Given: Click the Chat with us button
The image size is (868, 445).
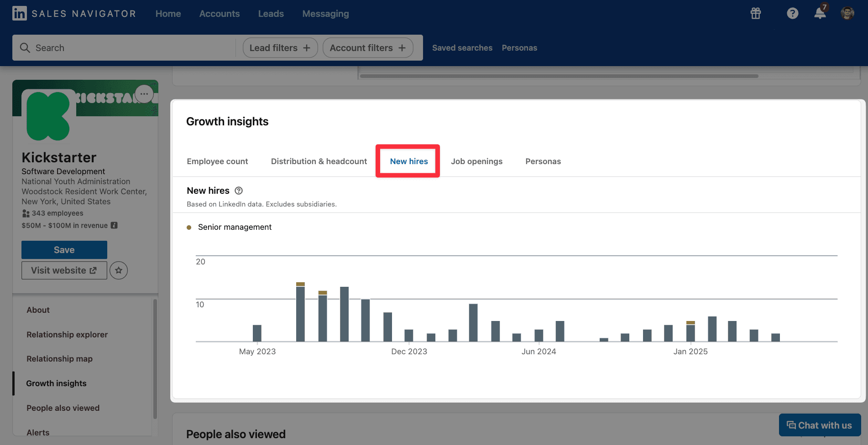Looking at the screenshot, I should [x=820, y=425].
